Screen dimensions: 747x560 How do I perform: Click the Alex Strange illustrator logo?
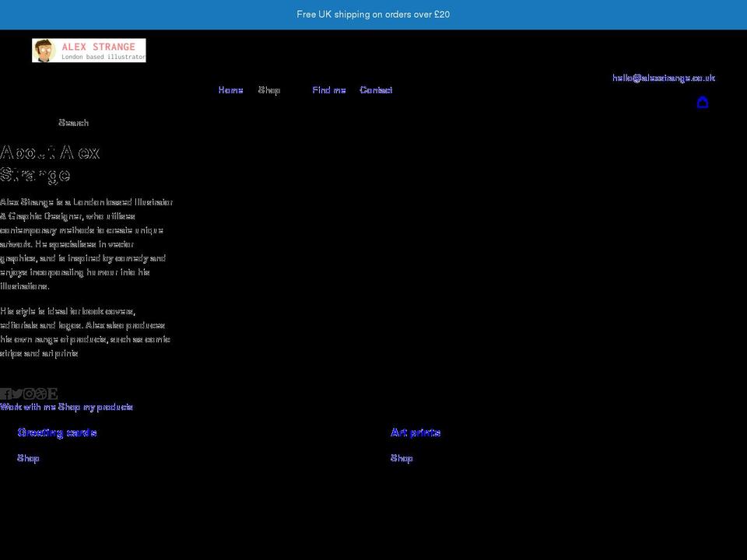88,50
